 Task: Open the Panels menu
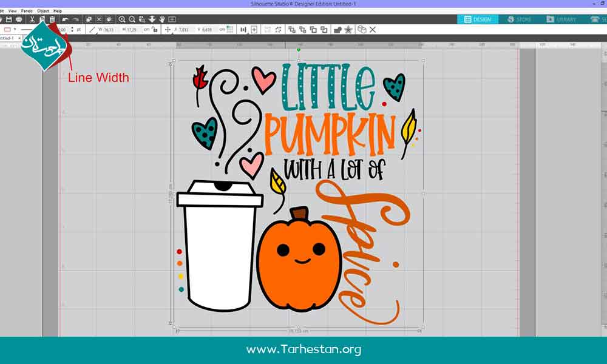coord(27,11)
